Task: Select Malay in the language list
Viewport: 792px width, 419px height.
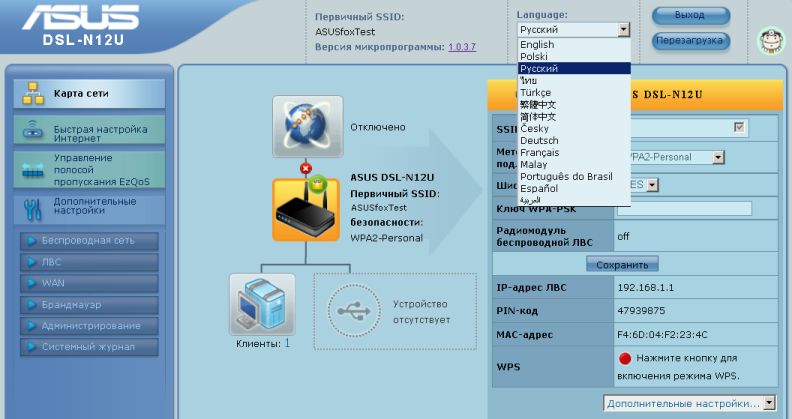Action: [574, 165]
